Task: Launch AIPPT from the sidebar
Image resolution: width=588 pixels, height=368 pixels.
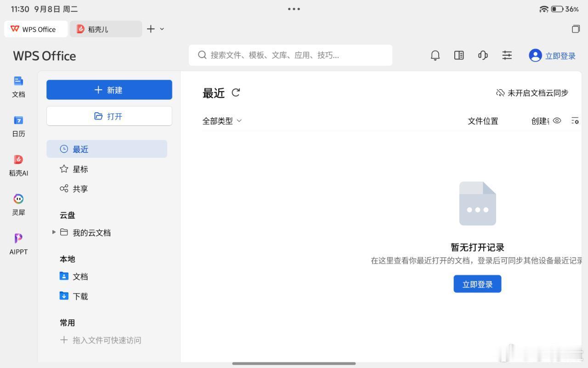Action: 18,244
